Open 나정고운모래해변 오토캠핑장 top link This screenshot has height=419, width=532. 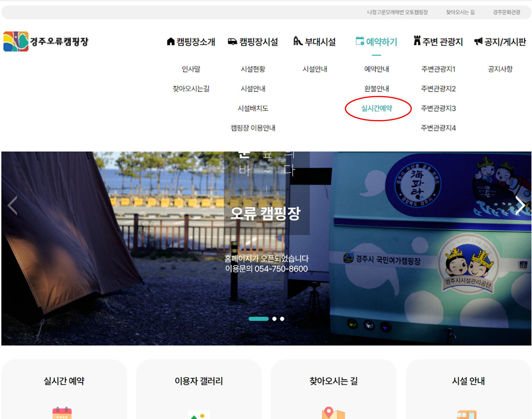[397, 12]
